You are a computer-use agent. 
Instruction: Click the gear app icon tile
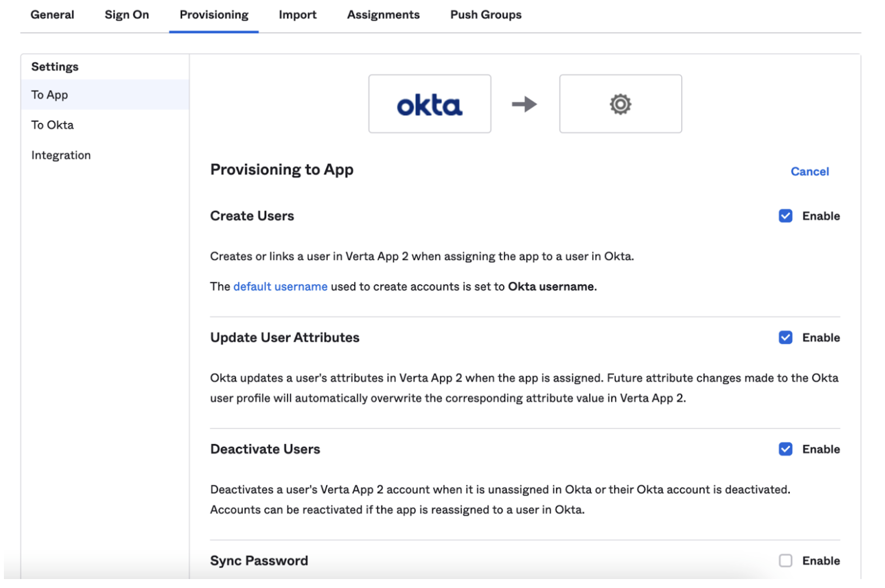(x=620, y=104)
